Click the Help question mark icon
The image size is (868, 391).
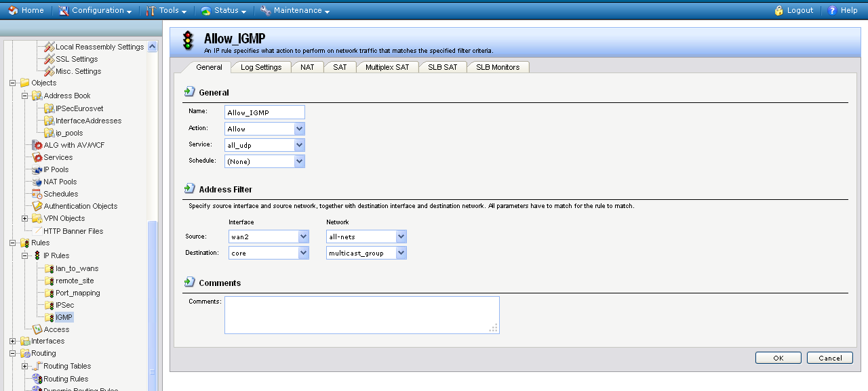click(x=833, y=10)
